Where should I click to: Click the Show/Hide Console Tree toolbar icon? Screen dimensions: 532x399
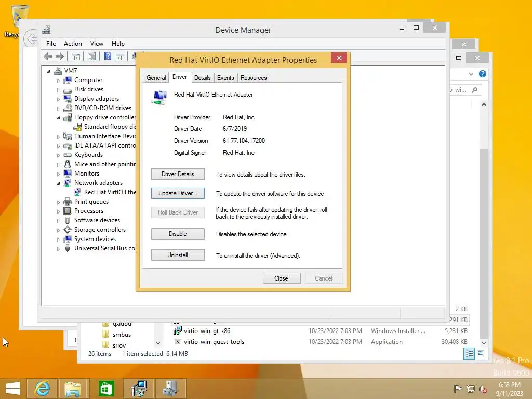click(x=76, y=56)
